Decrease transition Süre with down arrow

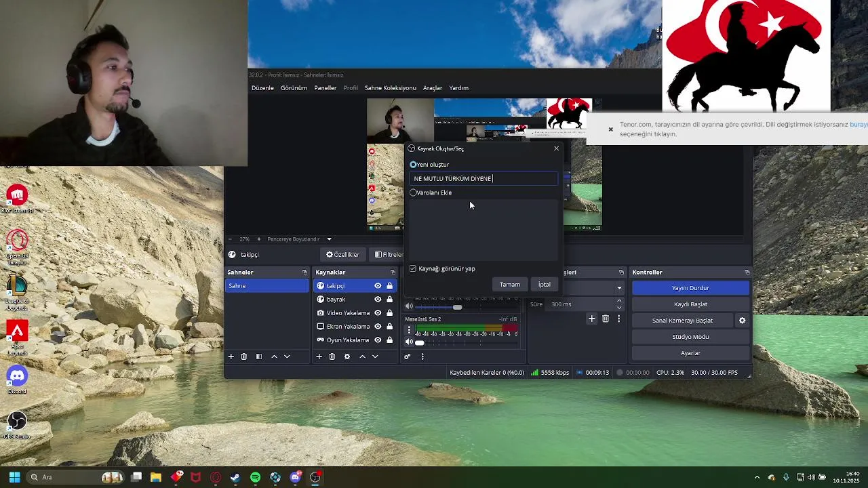click(x=619, y=308)
